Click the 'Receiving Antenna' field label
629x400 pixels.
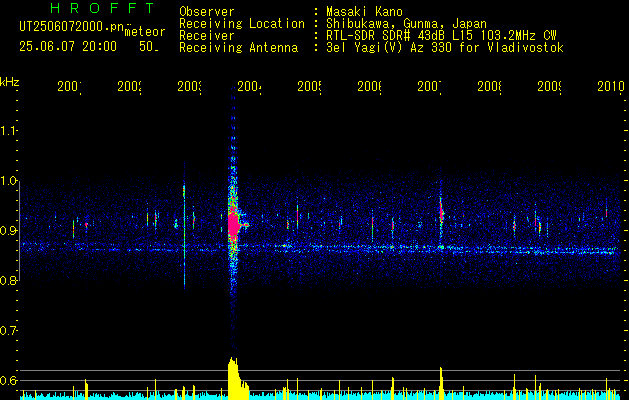click(238, 48)
